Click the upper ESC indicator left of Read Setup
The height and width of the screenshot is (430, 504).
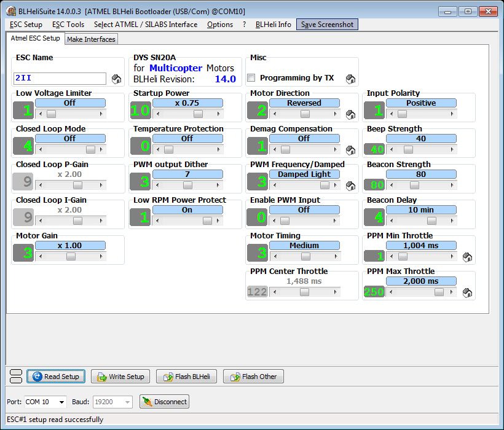coord(17,372)
